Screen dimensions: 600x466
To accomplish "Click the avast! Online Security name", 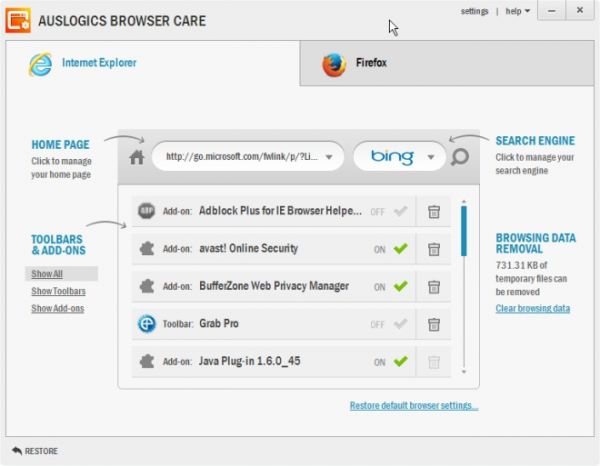I will pos(248,249).
